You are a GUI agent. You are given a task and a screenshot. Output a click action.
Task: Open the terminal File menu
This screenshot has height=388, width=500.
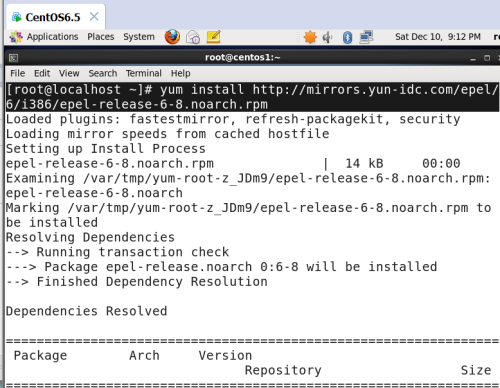point(17,73)
